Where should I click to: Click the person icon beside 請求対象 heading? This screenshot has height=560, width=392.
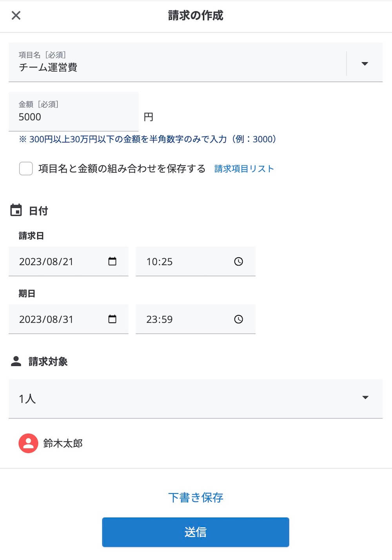pyautogui.click(x=16, y=361)
